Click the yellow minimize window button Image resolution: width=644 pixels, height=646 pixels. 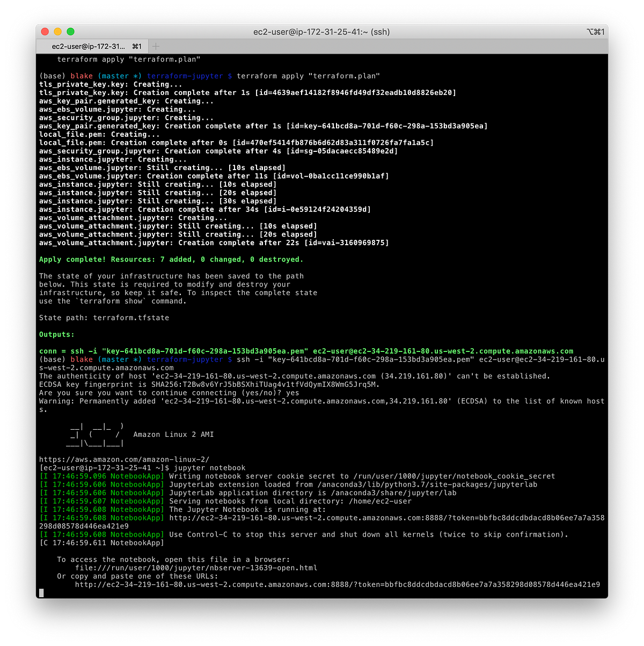tap(57, 32)
